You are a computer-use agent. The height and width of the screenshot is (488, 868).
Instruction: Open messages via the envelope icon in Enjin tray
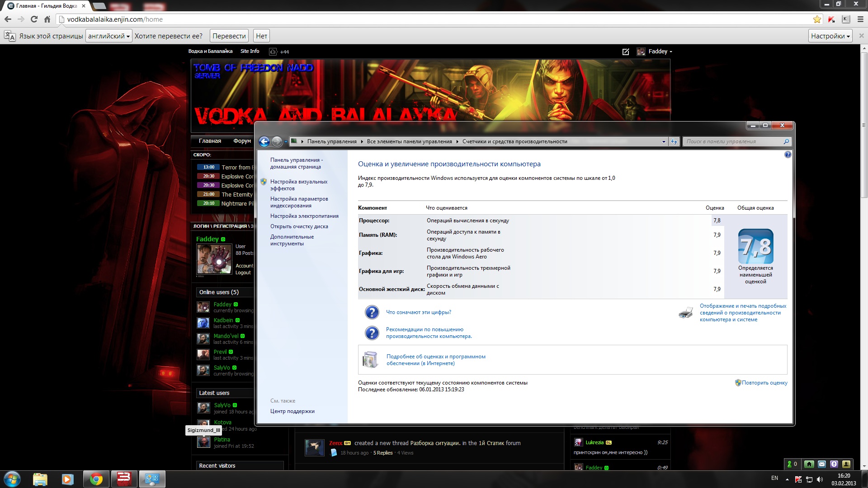pyautogui.click(x=822, y=464)
